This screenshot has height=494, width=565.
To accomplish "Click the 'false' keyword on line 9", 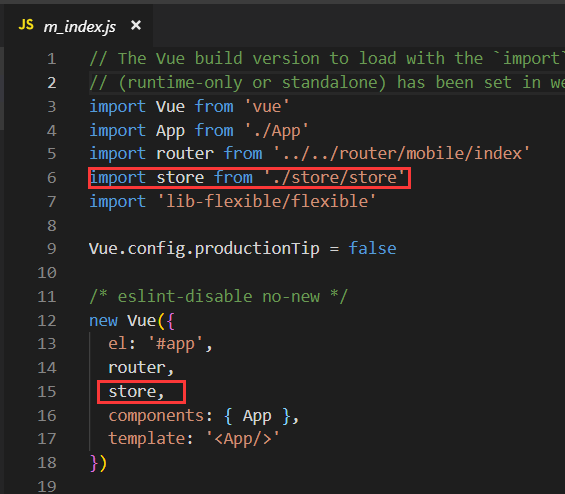I will [372, 249].
